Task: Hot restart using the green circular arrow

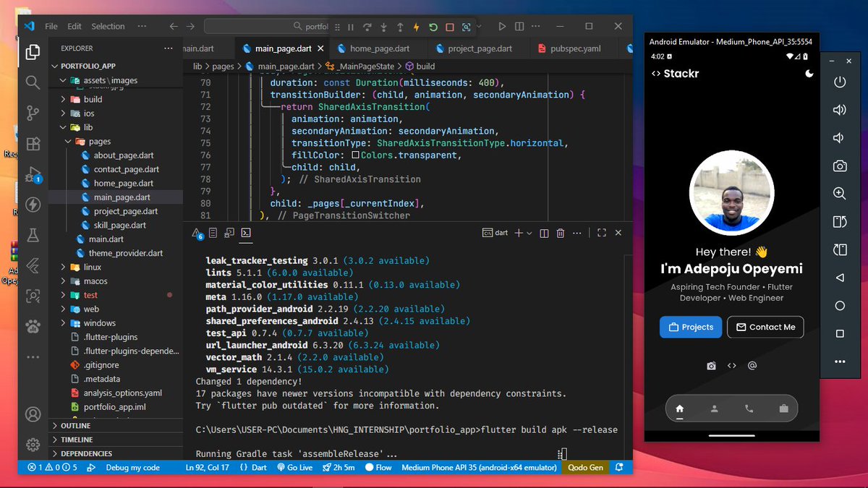Action: coord(433,27)
